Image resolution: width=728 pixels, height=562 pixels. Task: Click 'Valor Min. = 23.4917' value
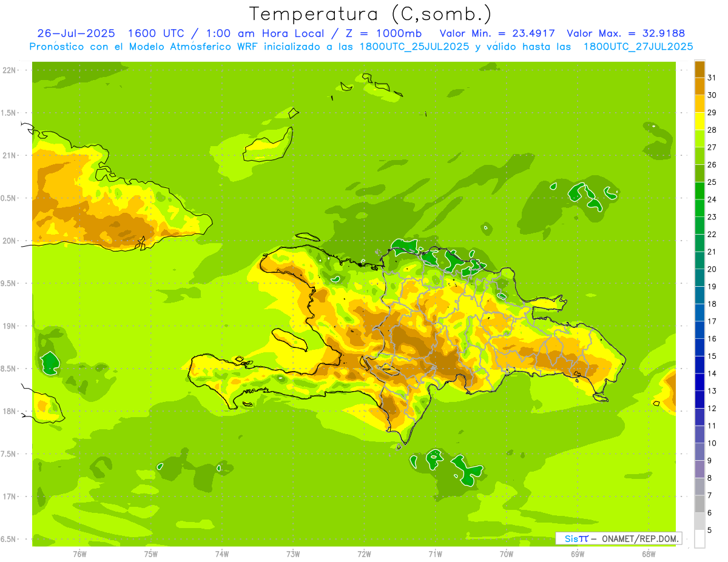[497, 33]
